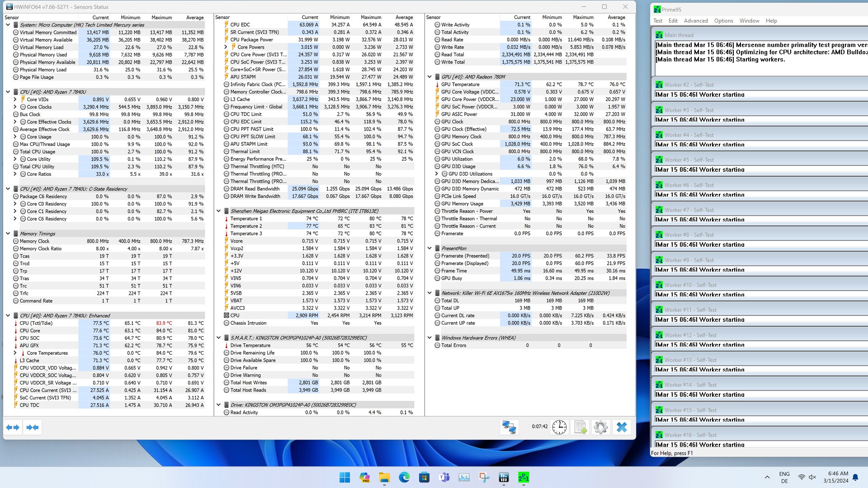Click the clock reset timer icon
Image resolution: width=868 pixels, height=488 pixels.
(559, 427)
